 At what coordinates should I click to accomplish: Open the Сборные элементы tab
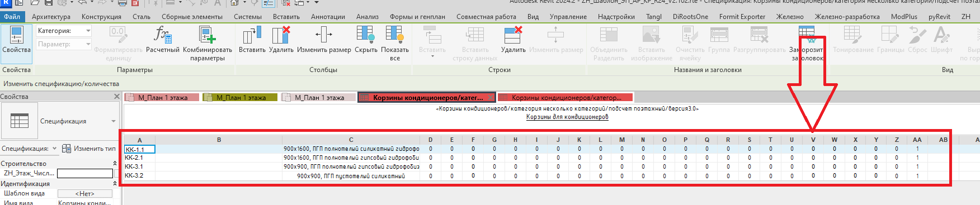point(192,17)
